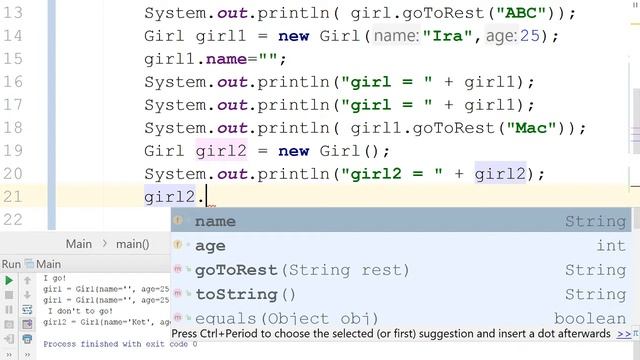
Task: Click the Press Ctrl+Period hint text
Action: click(x=391, y=333)
